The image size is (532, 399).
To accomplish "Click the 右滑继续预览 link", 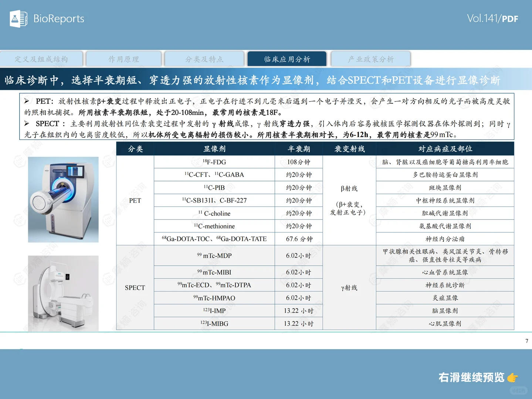I will 471,378.
